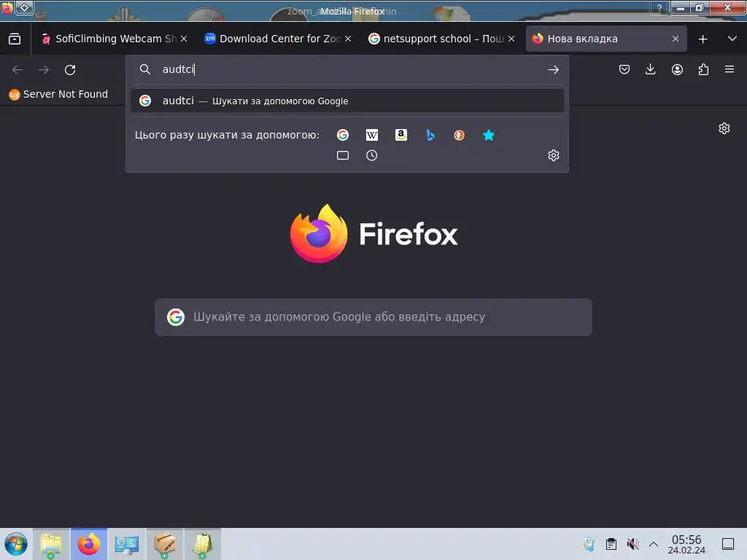This screenshot has width=747, height=560.
Task: Focus the Google search box on page
Action: 373,317
